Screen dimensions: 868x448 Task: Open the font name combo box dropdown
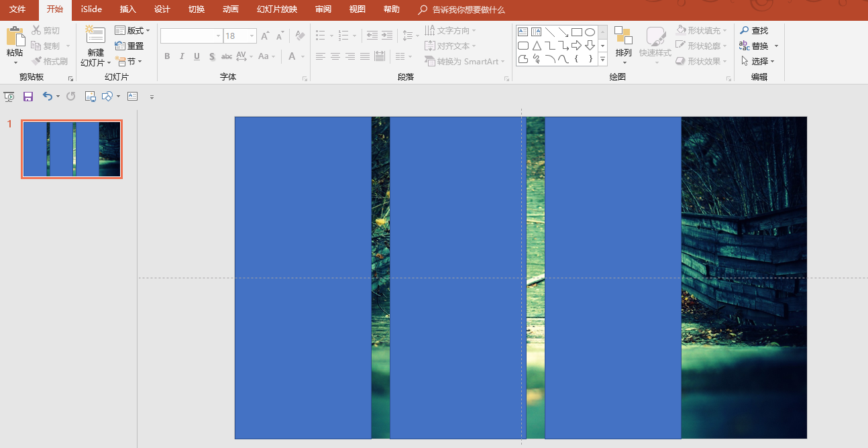218,36
